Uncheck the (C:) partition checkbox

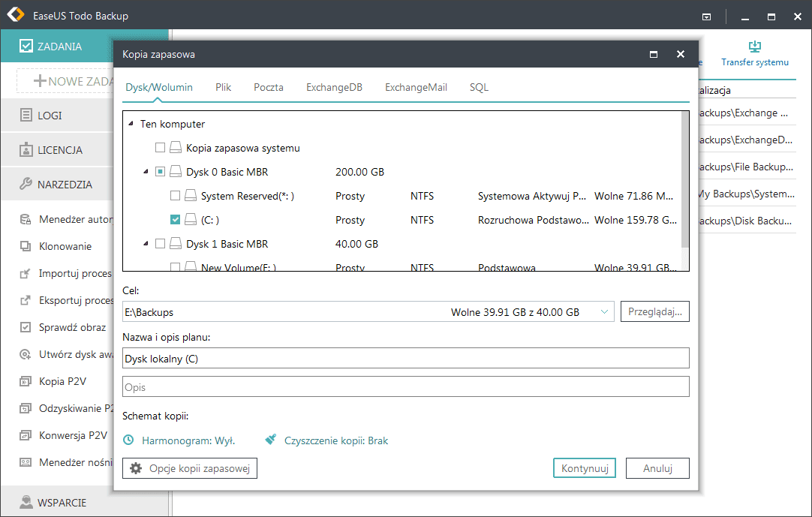point(175,220)
